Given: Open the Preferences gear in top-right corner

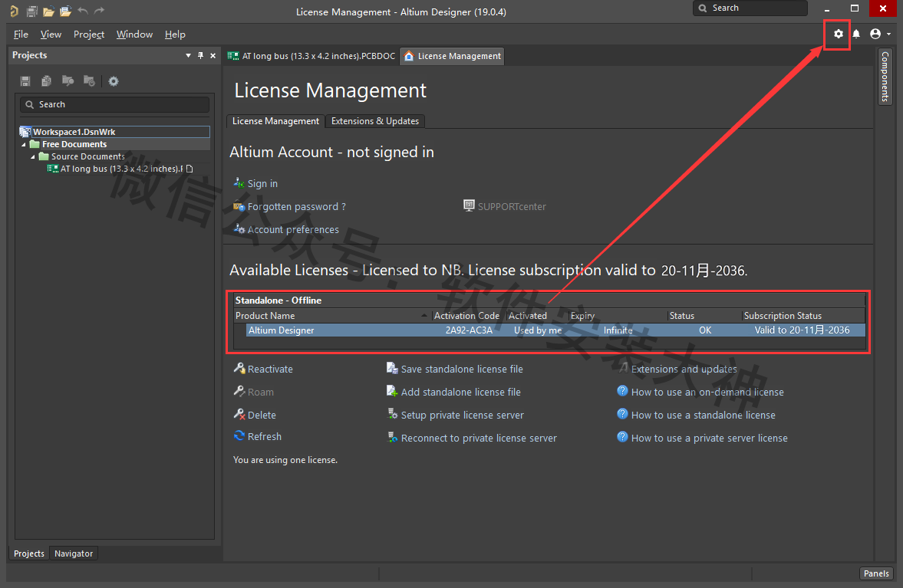Looking at the screenshot, I should (838, 34).
